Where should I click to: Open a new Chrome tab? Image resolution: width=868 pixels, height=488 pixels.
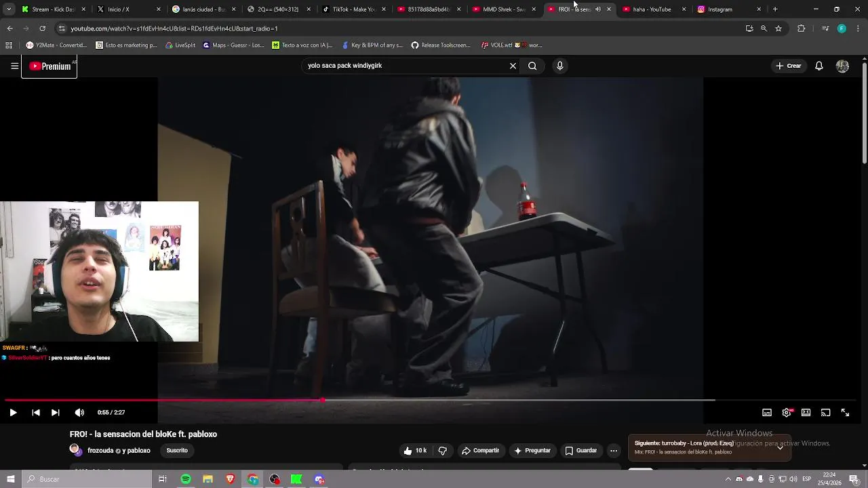click(x=775, y=9)
